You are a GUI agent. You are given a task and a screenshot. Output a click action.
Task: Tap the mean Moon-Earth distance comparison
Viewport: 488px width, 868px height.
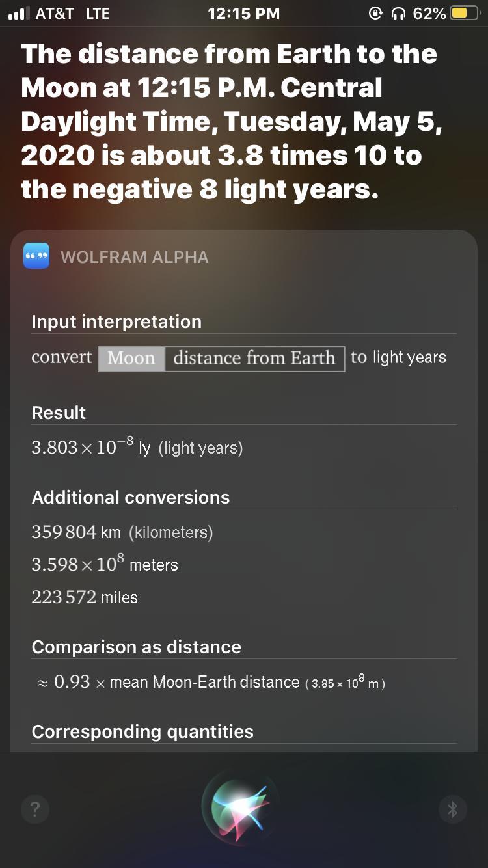coord(209,682)
